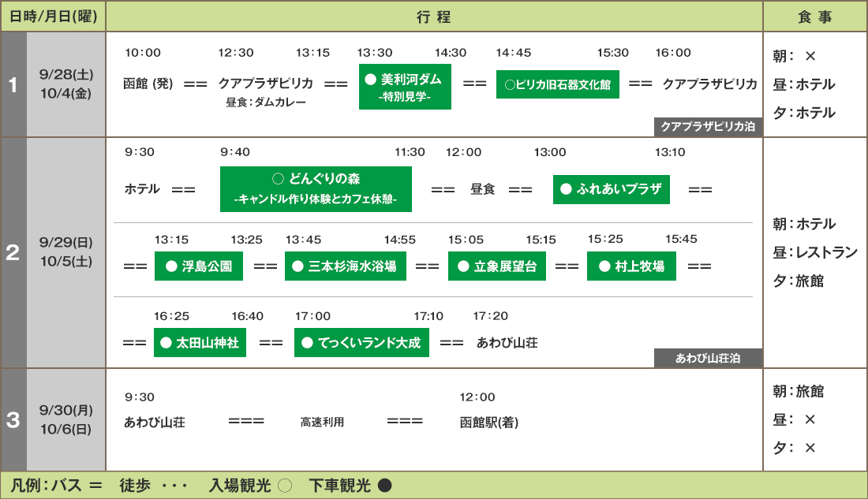The width and height of the screenshot is (868, 499).
Task: Click the 昼食:ダムカレー lunch note
Action: [266, 102]
